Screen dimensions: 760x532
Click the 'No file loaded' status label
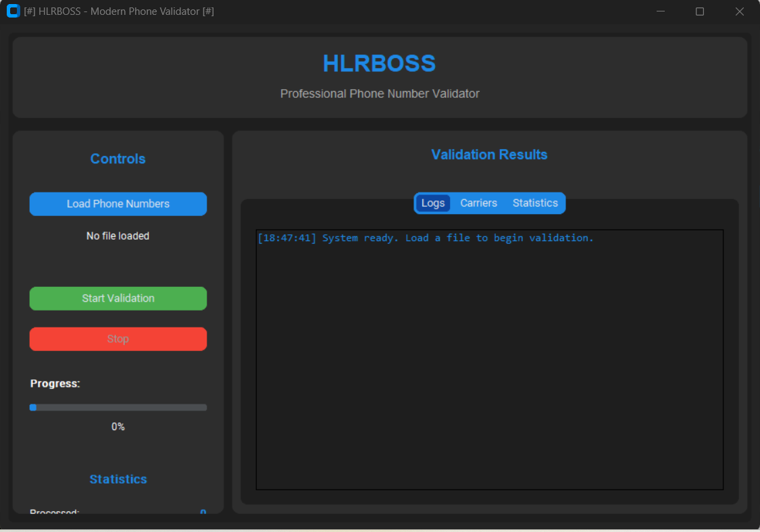pos(118,236)
